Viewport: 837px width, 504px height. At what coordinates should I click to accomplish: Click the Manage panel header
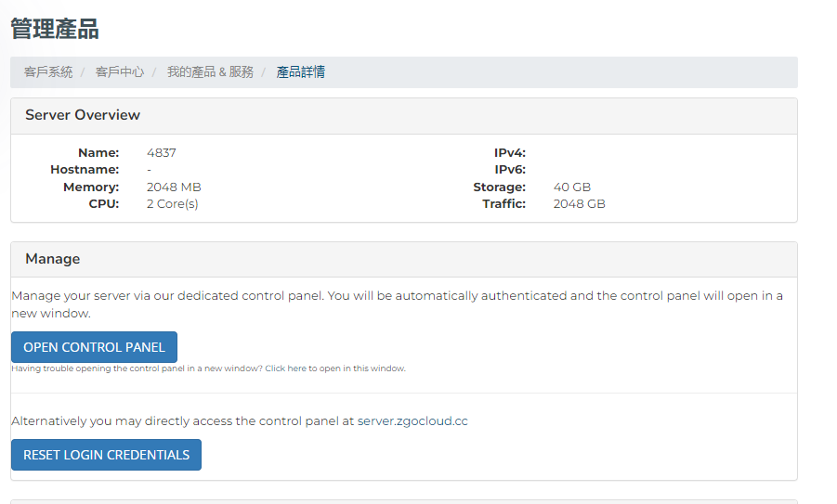[53, 259]
